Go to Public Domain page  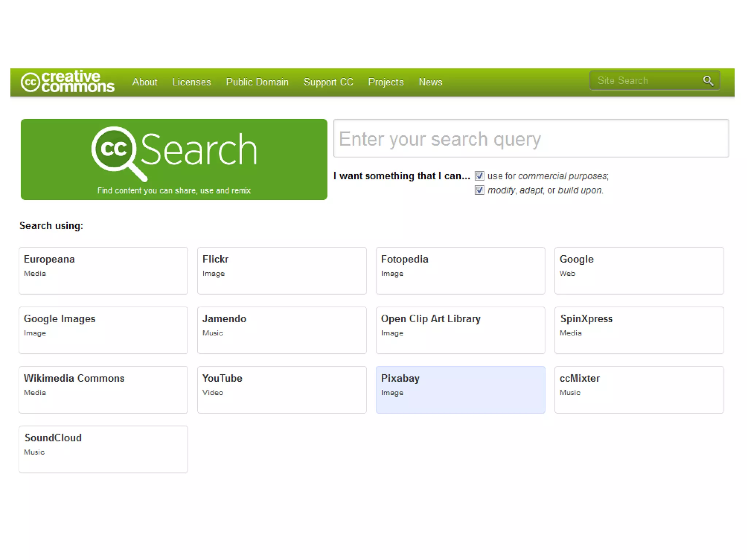coord(257,82)
